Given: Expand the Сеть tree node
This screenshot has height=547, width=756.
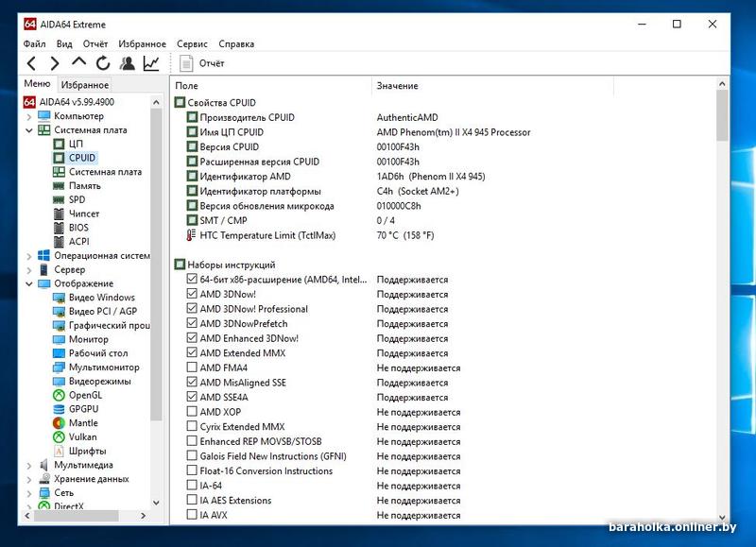Looking at the screenshot, I should (x=29, y=493).
